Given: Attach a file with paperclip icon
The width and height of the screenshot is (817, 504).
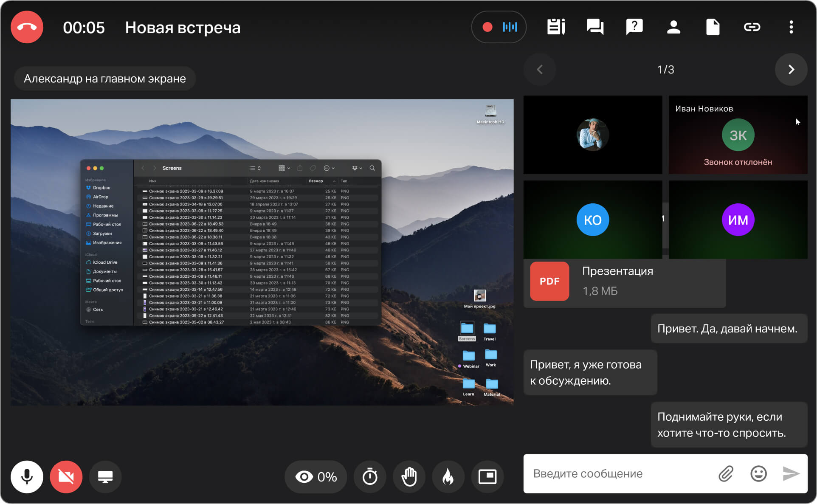Looking at the screenshot, I should (x=726, y=473).
